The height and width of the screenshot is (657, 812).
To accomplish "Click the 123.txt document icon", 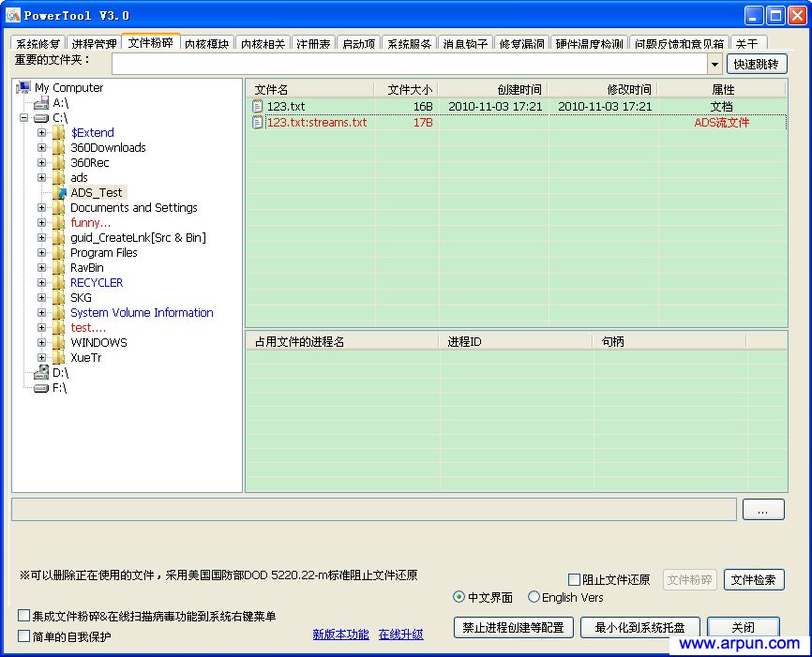I will click(x=256, y=105).
